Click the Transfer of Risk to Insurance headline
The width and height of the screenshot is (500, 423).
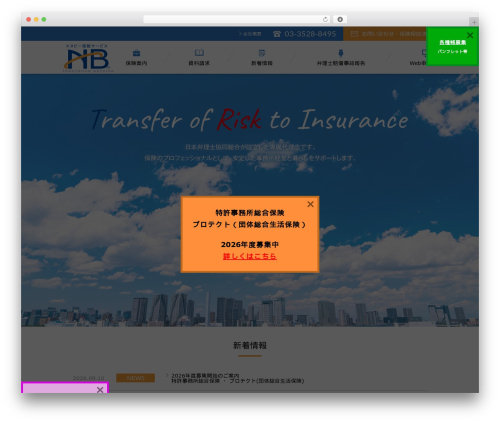[249, 119]
